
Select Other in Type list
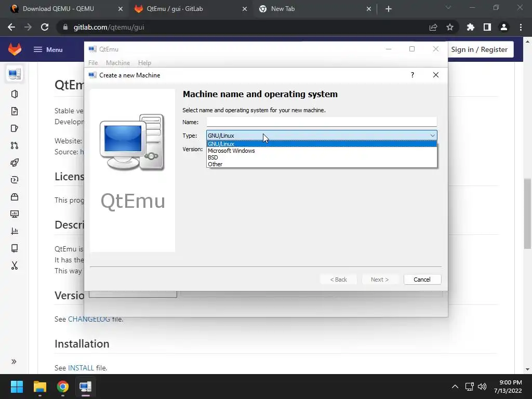pos(322,164)
